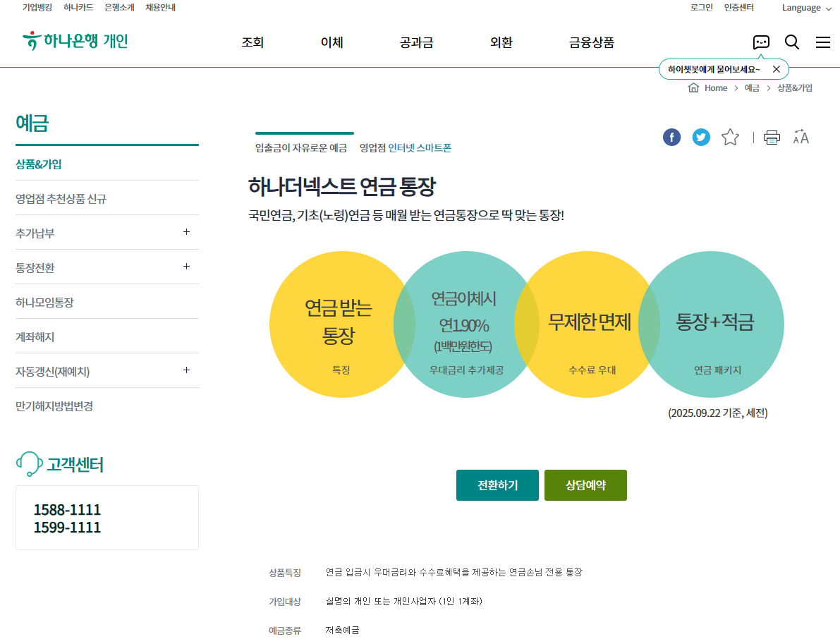Click the 1588-1111 phone number
This screenshot has height=639, width=840.
click(x=67, y=509)
